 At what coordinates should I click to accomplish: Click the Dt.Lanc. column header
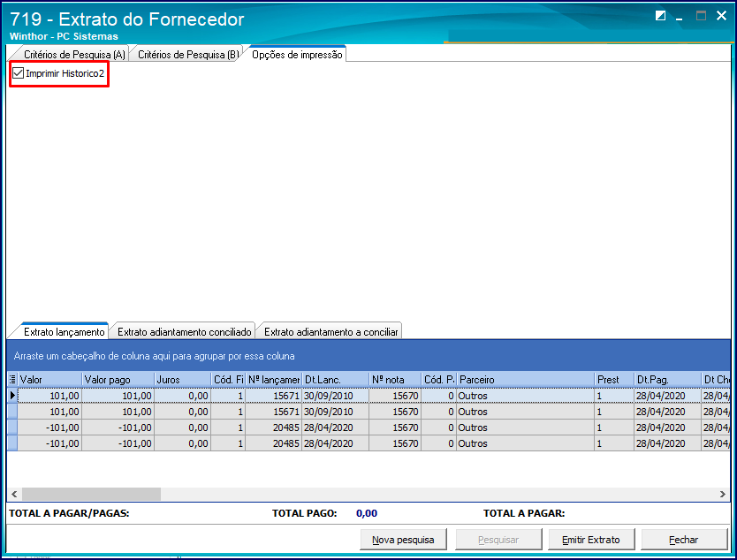tap(335, 380)
